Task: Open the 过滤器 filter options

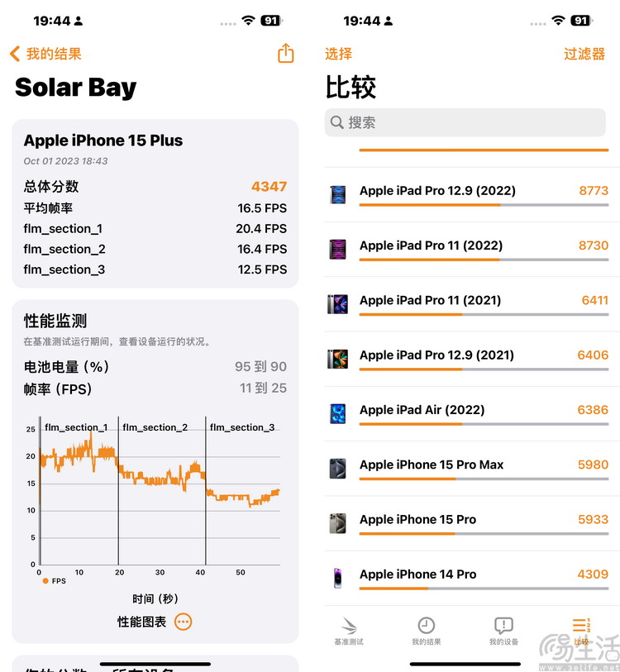Action: (584, 54)
